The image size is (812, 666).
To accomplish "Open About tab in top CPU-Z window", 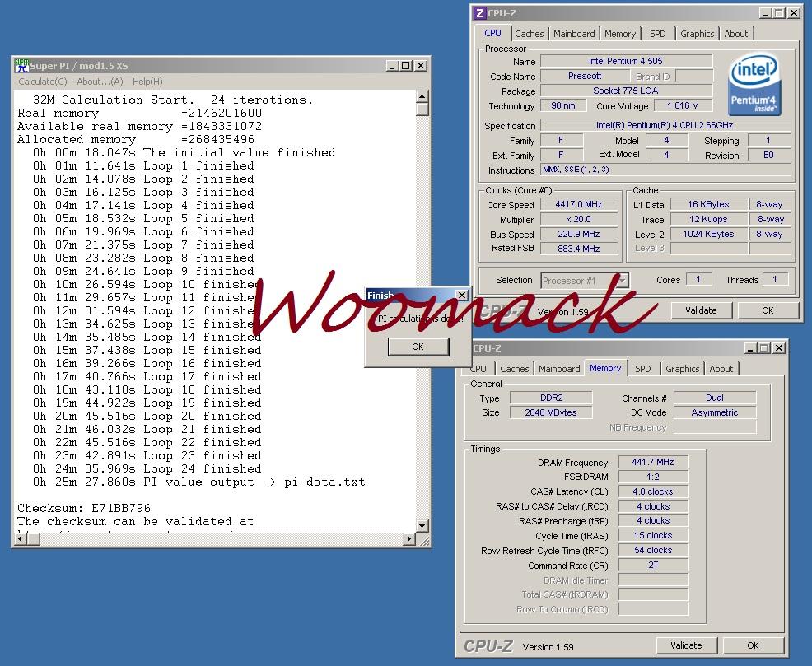I will (x=736, y=34).
